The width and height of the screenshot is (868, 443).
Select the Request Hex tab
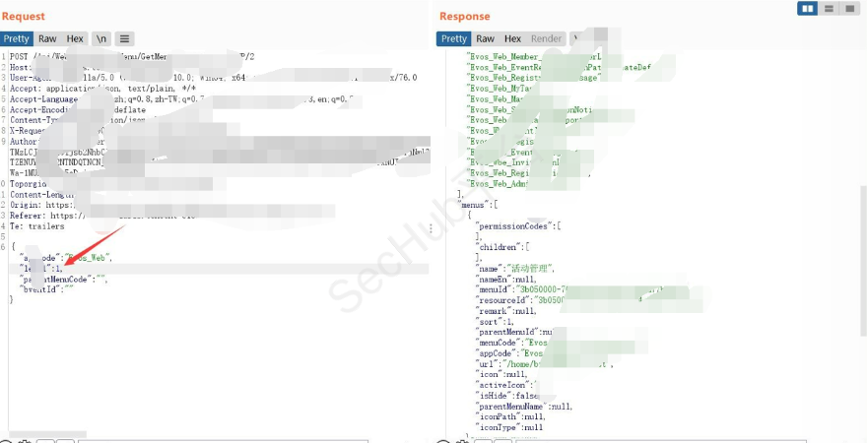tap(75, 39)
